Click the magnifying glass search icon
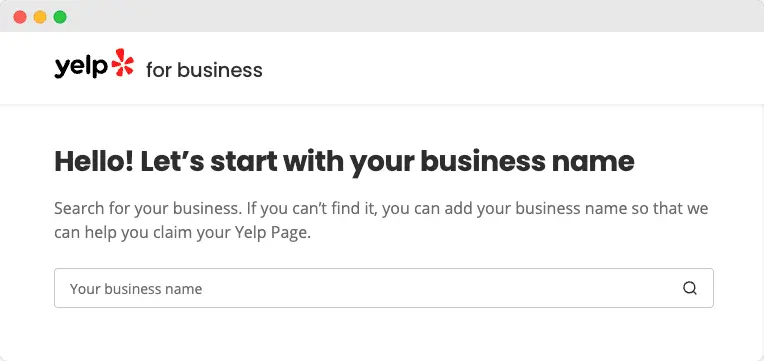 click(689, 288)
